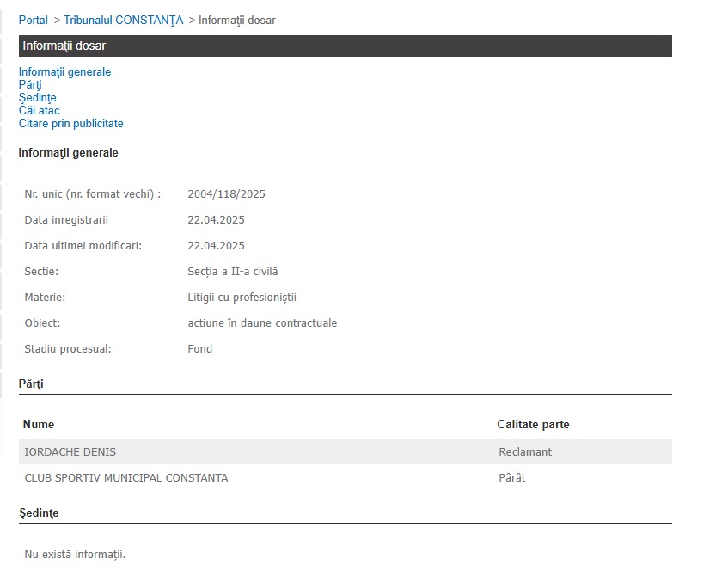Click the actiune în daune contractuale text

pyautogui.click(x=262, y=323)
